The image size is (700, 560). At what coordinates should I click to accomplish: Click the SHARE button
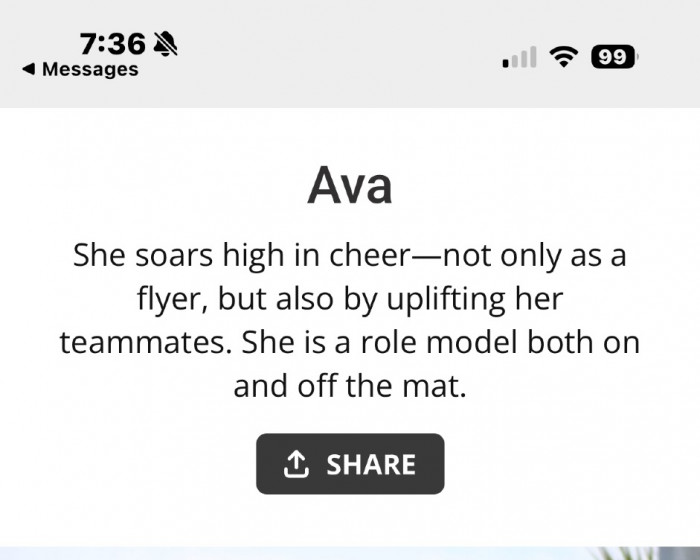pos(350,464)
